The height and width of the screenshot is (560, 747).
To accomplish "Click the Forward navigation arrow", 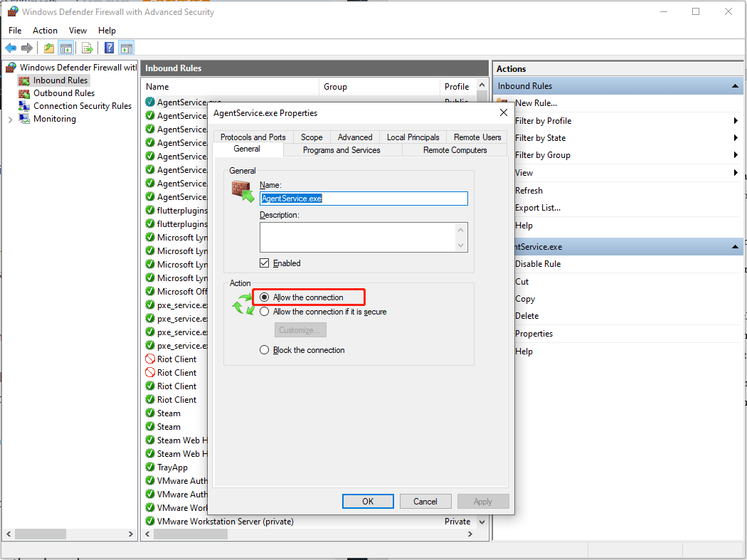I will coord(28,48).
